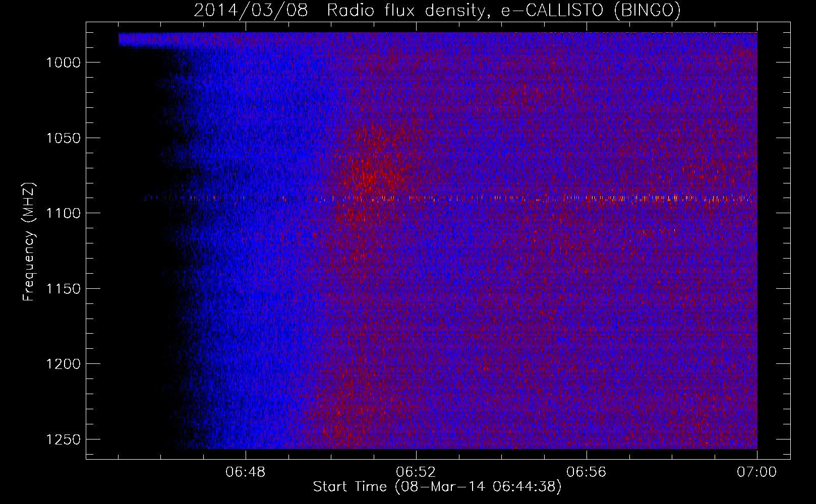The image size is (816, 504).
Task: Click the 1100 frequency tick label
Action: [x=64, y=213]
